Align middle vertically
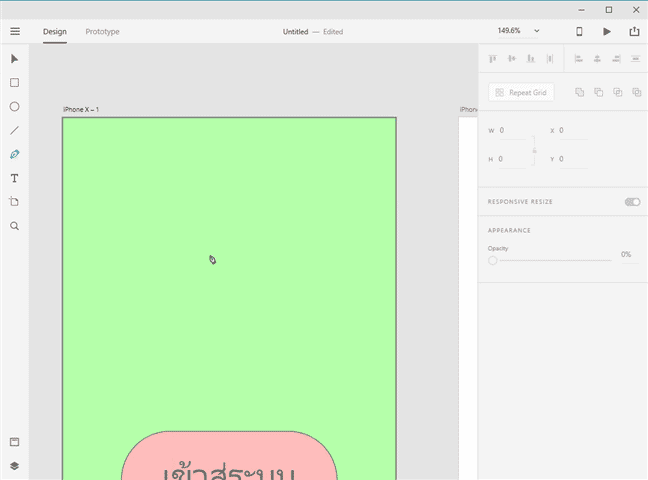 coord(512,59)
